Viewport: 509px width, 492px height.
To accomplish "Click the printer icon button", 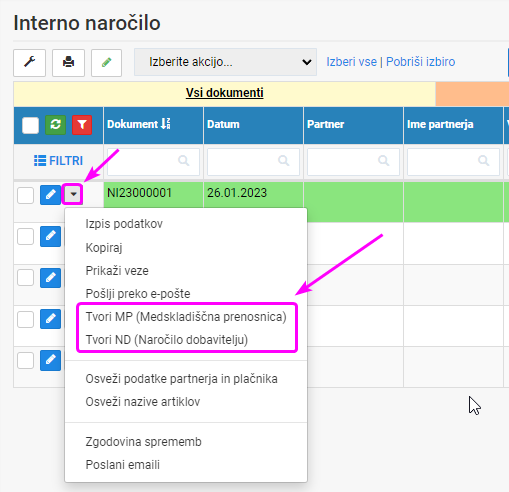I will 68,63.
